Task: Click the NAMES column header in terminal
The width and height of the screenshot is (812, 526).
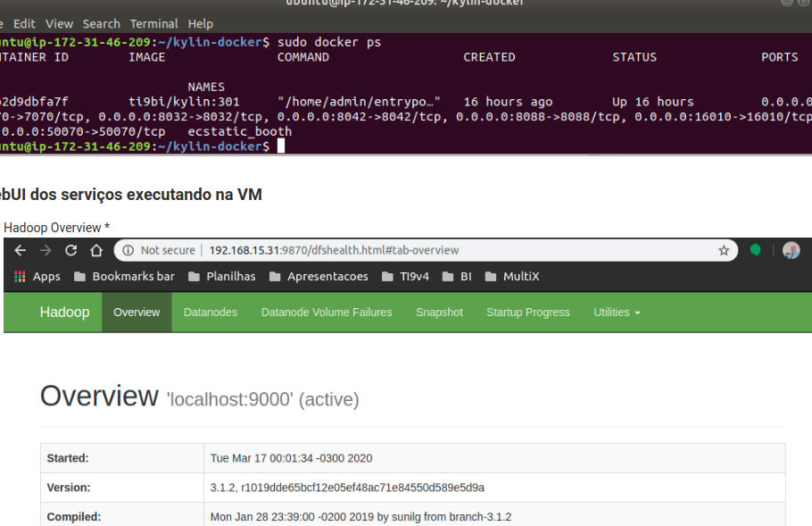Action: (206, 87)
